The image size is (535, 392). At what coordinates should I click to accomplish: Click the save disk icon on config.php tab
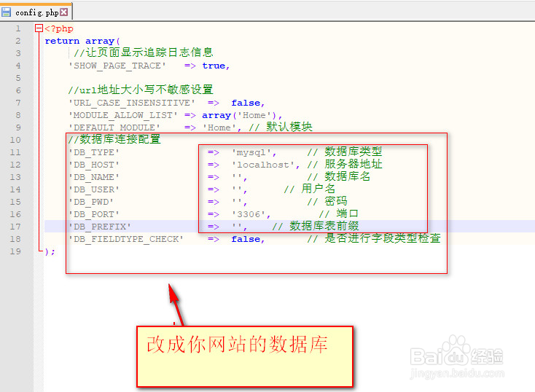pos(6,12)
